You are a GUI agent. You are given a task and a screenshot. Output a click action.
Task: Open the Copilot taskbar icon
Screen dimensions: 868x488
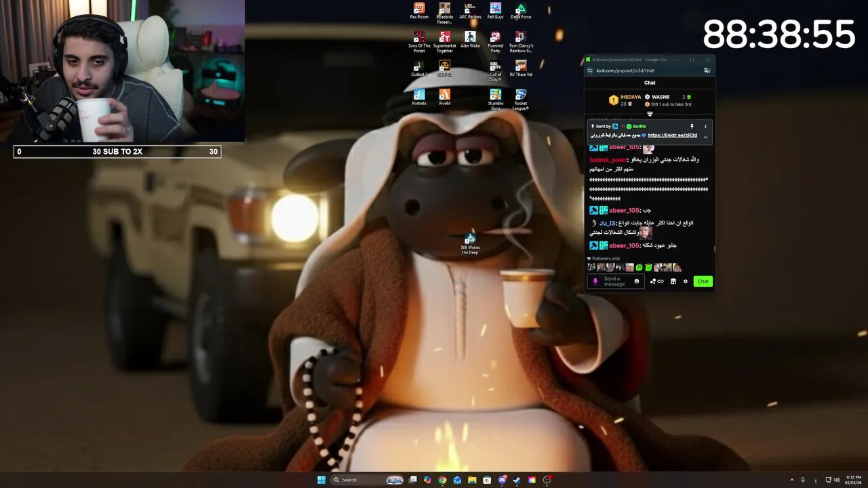427,480
